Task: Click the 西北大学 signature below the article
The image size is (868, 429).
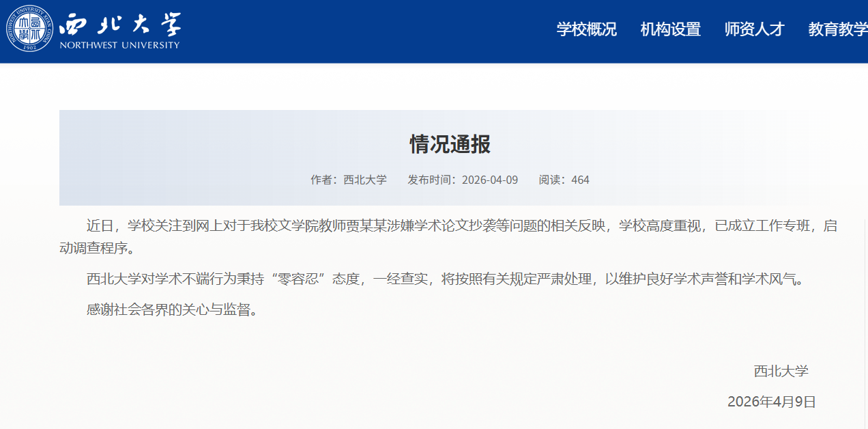Action: coord(781,371)
